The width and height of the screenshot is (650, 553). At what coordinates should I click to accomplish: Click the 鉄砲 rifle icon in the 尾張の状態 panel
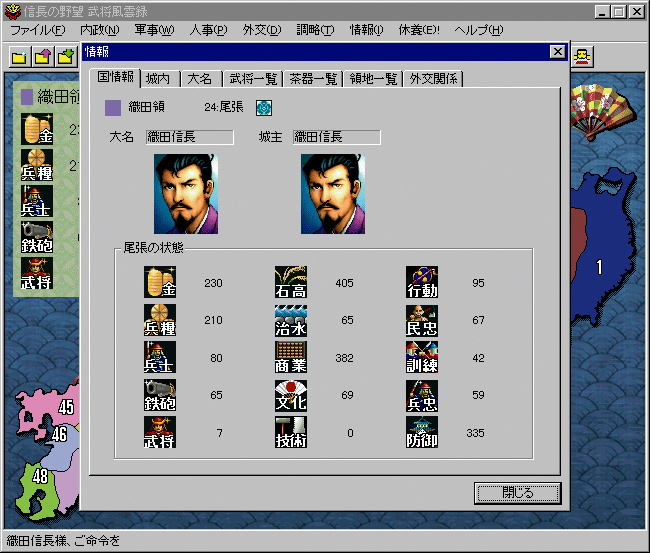(160, 395)
